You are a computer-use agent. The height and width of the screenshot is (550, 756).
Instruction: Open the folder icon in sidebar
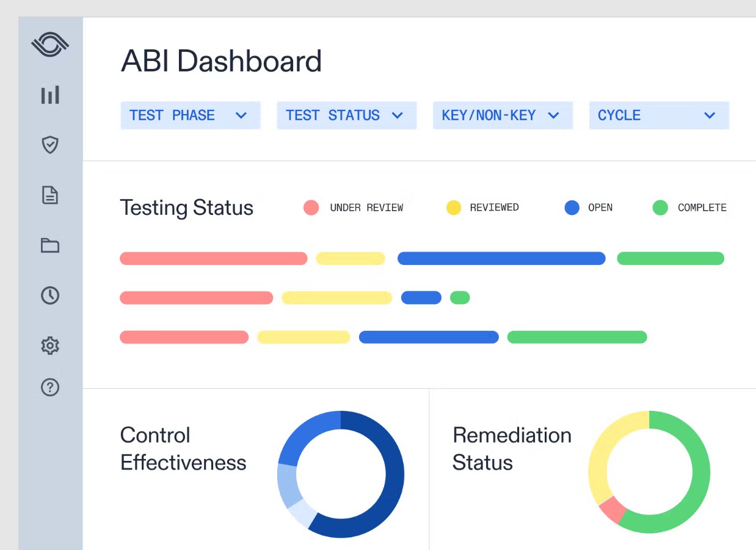point(50,245)
